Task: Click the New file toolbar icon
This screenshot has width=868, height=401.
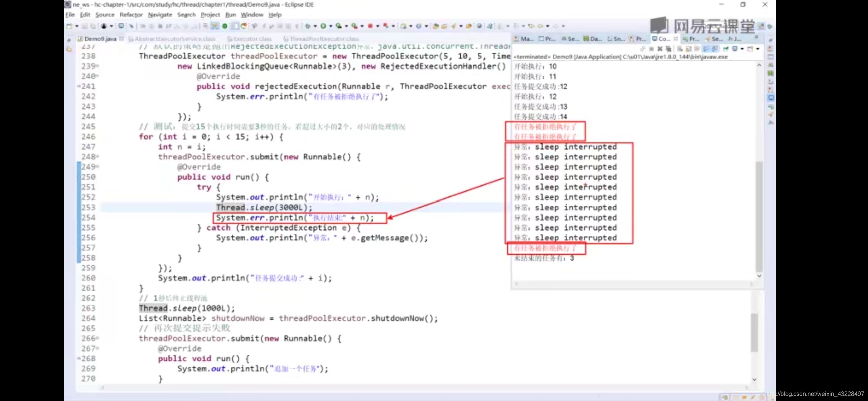Action: [69, 26]
